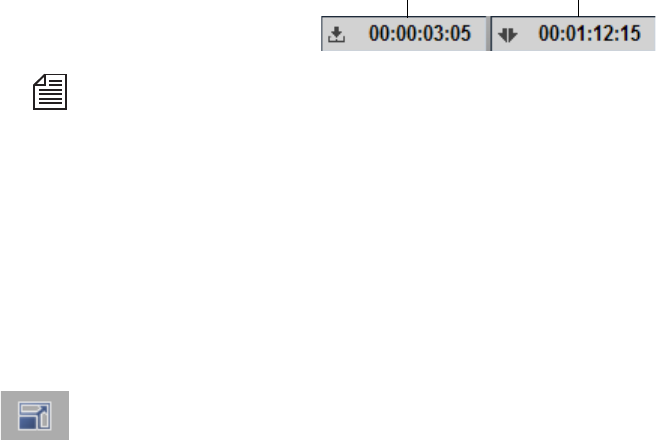656x440 pixels.
Task: Click the blue layout-export icon in gray tile
Action: 35,416
